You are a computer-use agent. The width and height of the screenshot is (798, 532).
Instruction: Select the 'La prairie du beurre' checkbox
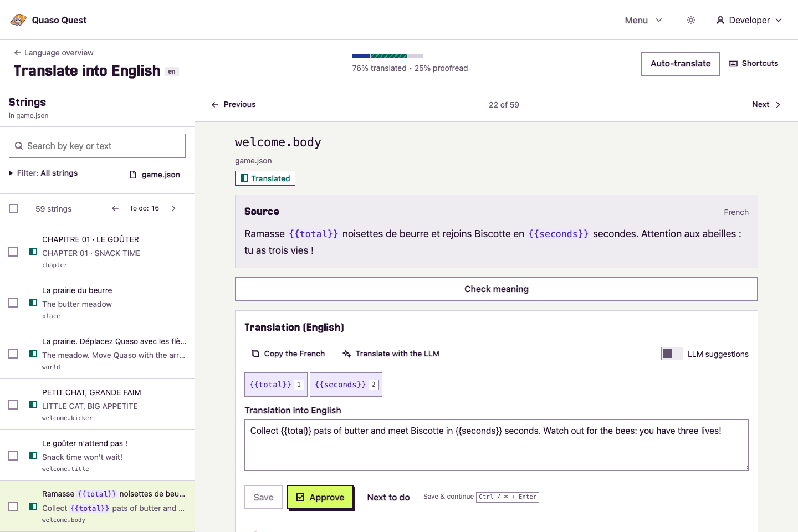coord(13,303)
